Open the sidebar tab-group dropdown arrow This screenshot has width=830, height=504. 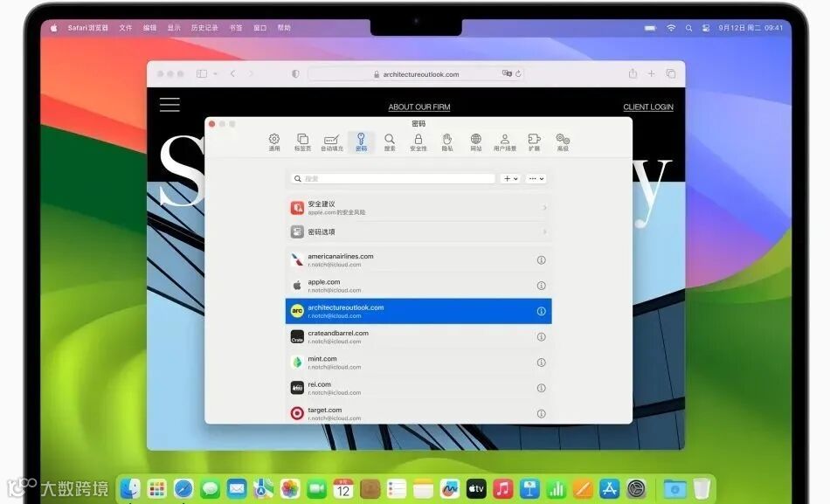point(216,74)
